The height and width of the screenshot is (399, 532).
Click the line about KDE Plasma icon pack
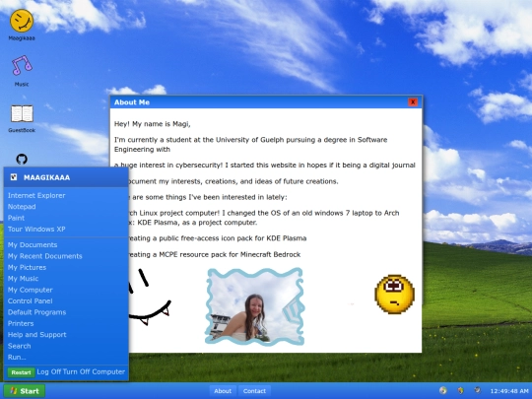217,238
